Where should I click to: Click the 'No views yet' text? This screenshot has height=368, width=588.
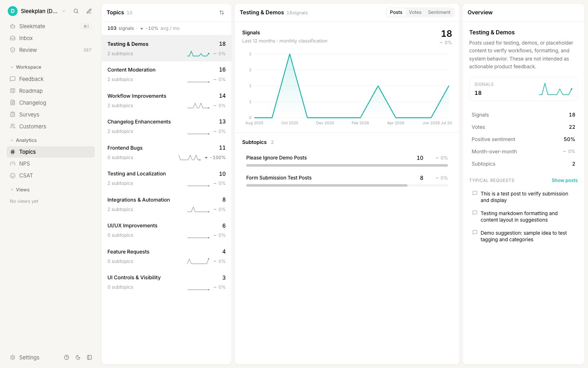click(x=24, y=201)
